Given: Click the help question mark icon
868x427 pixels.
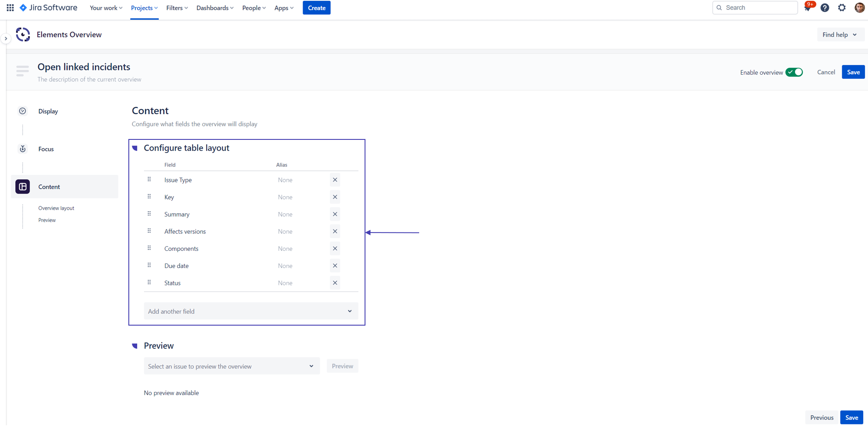Looking at the screenshot, I should coord(825,8).
